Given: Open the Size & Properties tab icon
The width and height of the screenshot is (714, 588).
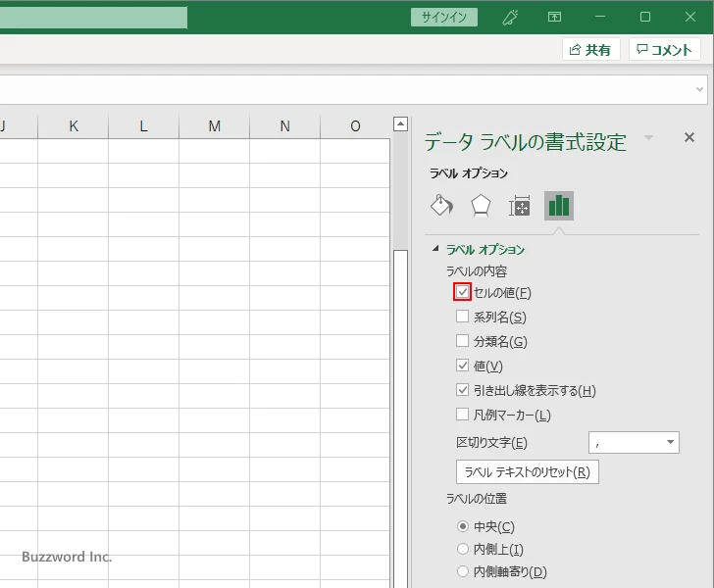Looking at the screenshot, I should coord(519,206).
